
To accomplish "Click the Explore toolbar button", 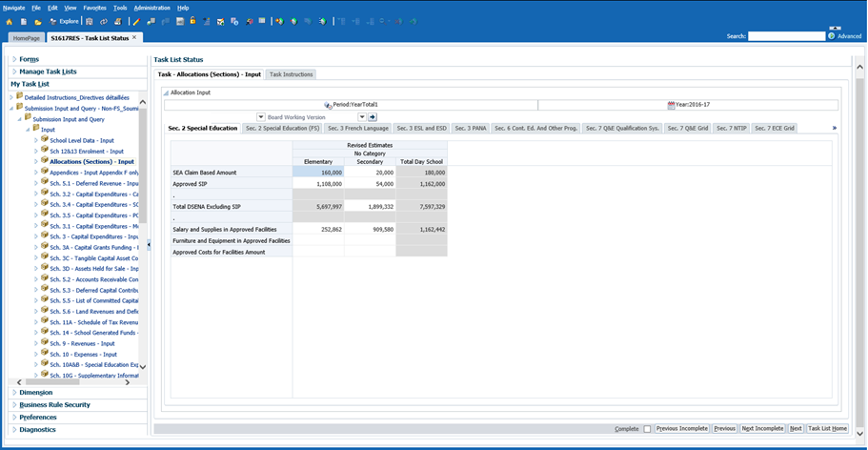I will (x=65, y=21).
